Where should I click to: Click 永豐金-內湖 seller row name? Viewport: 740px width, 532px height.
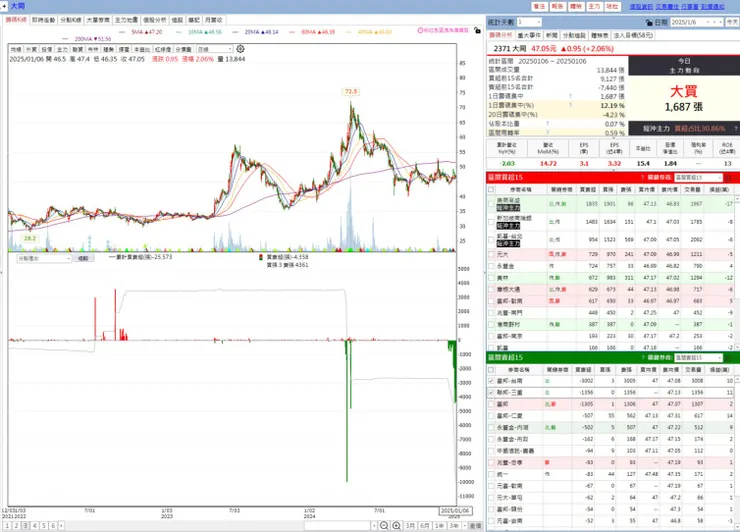(x=513, y=428)
